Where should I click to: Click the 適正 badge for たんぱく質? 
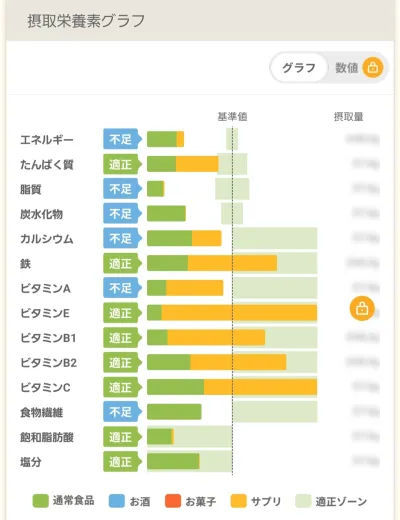coord(122,164)
